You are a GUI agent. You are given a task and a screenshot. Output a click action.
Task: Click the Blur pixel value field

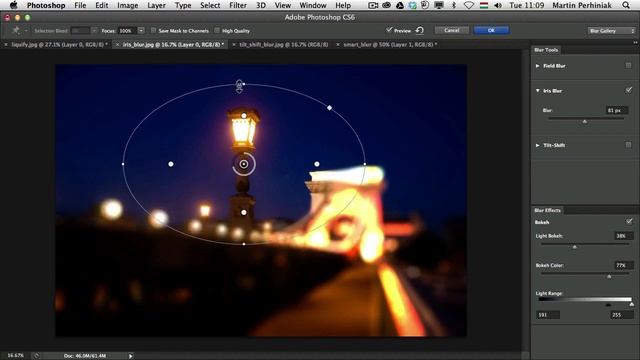click(617, 110)
